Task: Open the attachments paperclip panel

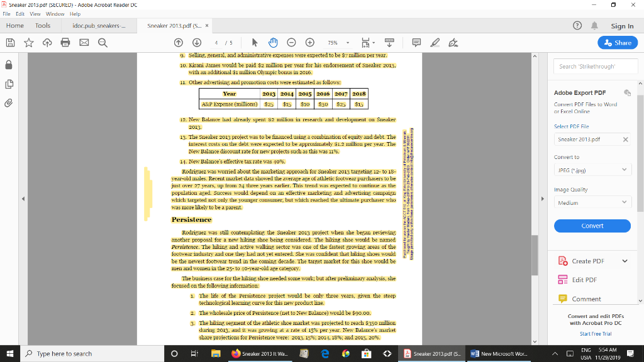Action: point(9,103)
